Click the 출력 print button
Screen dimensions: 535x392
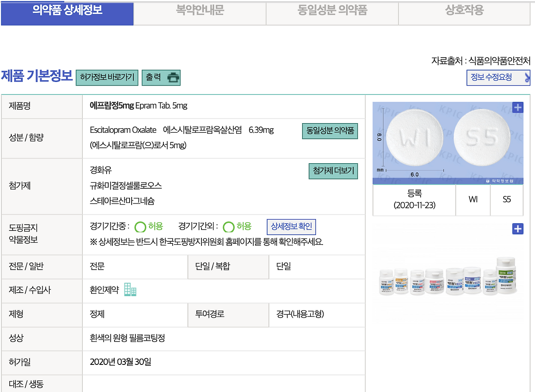point(161,78)
